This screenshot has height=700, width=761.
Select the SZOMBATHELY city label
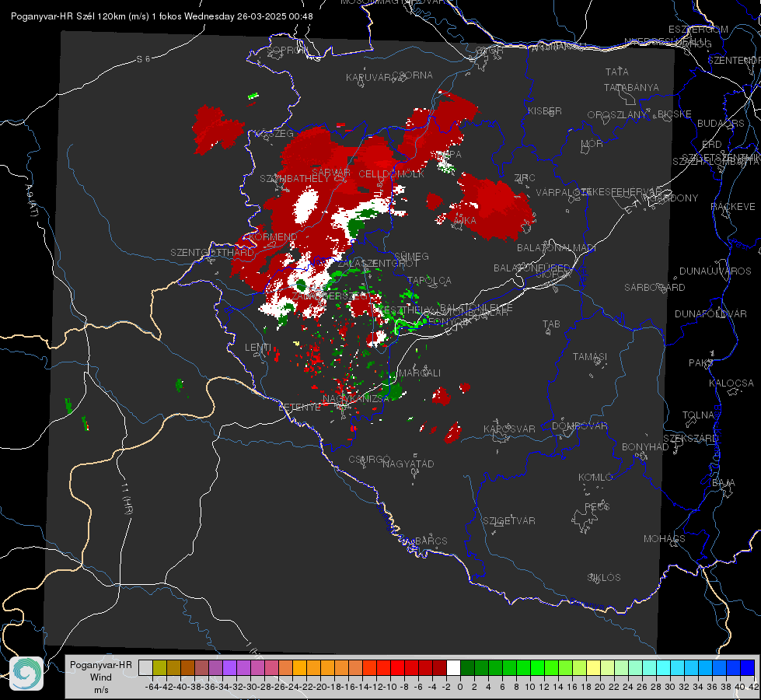295,179
